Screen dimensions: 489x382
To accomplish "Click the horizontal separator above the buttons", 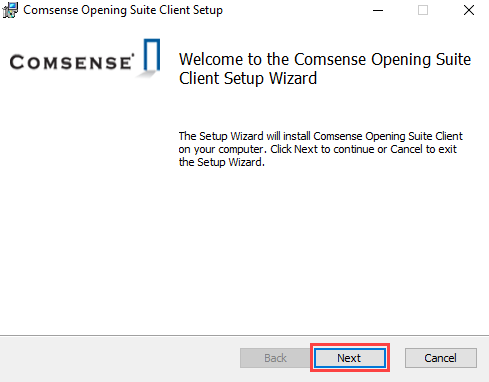I will click(244, 335).
